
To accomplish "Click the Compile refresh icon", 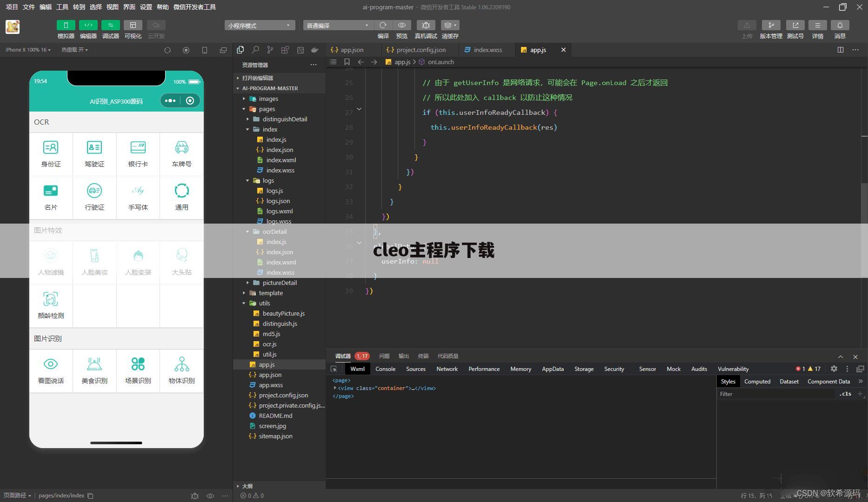I will click(383, 25).
